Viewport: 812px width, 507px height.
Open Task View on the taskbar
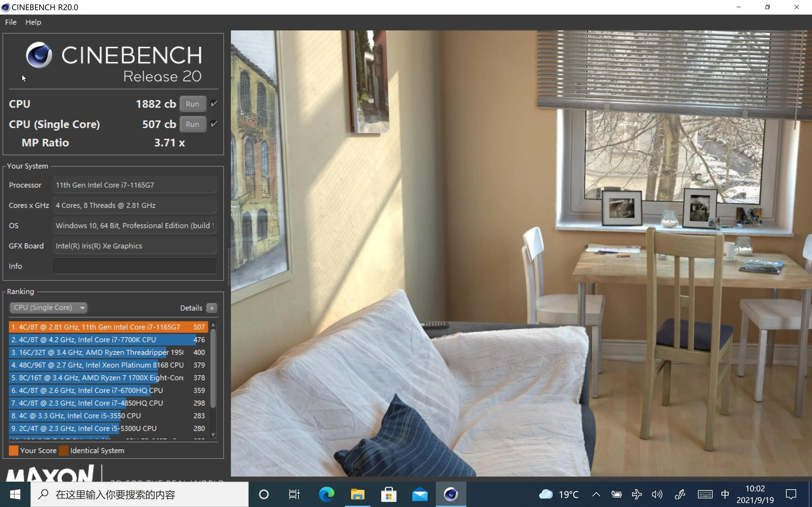294,494
